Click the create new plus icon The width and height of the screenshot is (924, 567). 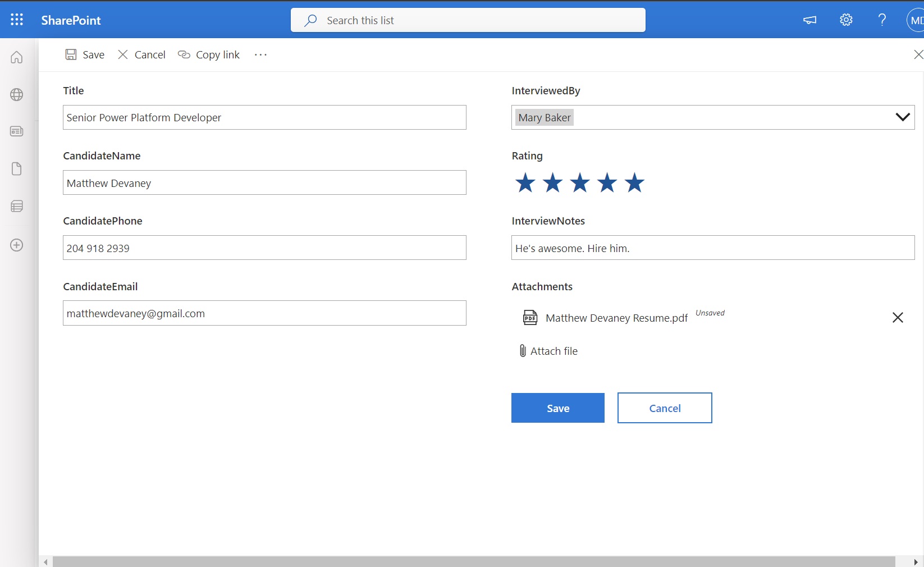tap(16, 245)
